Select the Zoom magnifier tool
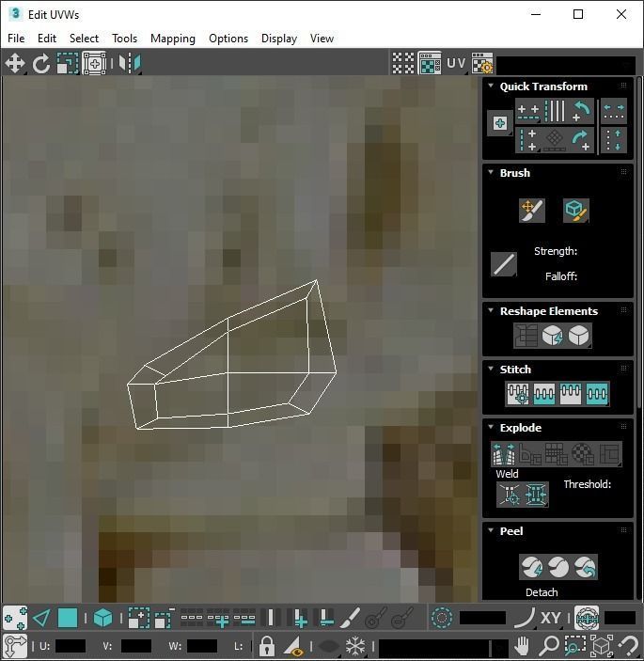The height and width of the screenshot is (661, 644). coord(549,646)
